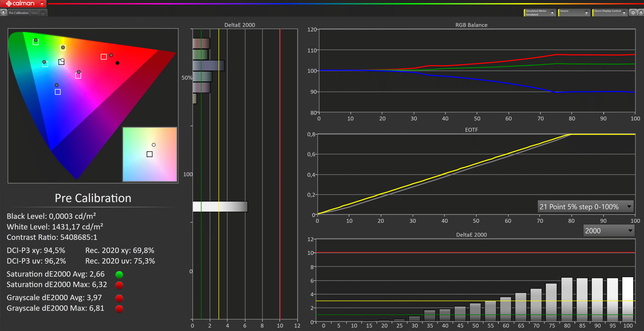Viewport: 644px width, 331px height.
Task: Click the white target square in CIE inset
Action: tap(149, 154)
